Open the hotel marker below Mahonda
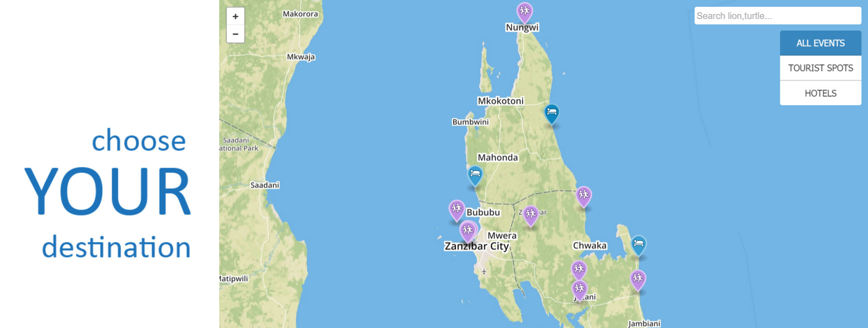 pos(475,176)
